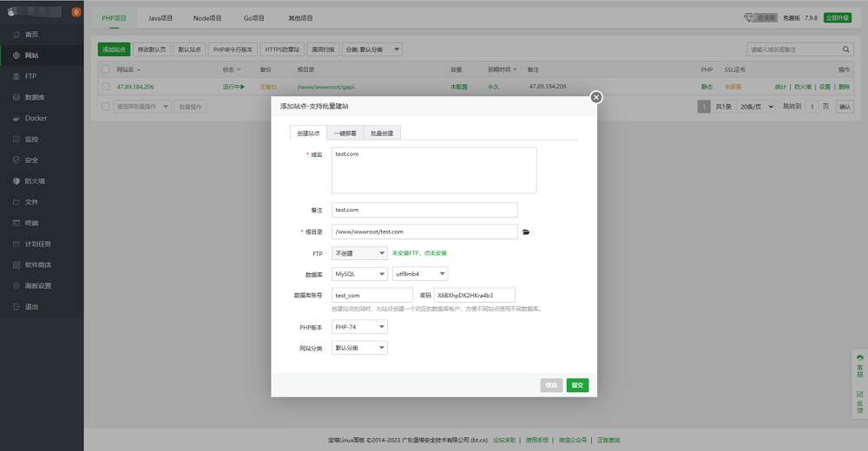
Task: Switch to the Go项目 tab
Action: pyautogui.click(x=254, y=18)
